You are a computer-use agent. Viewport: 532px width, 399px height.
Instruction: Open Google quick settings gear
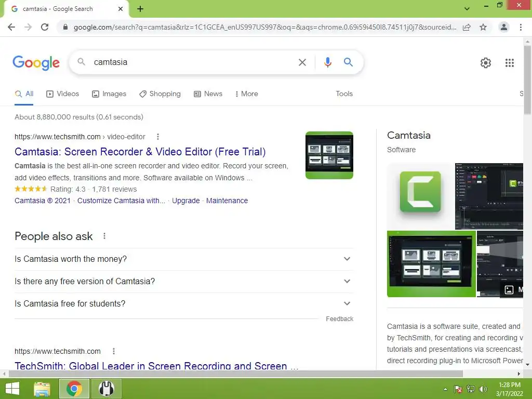click(486, 63)
